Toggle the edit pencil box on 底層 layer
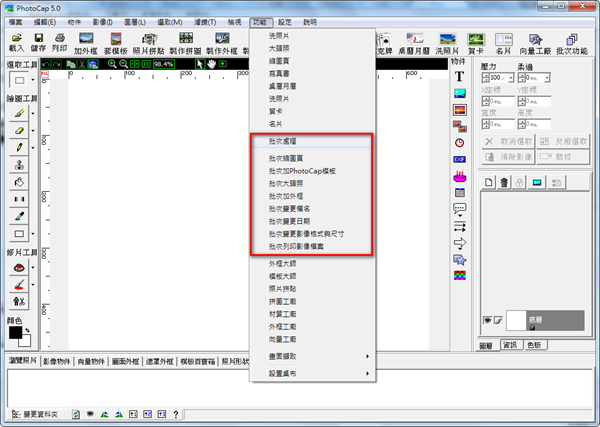This screenshot has width=600, height=427. click(x=498, y=320)
